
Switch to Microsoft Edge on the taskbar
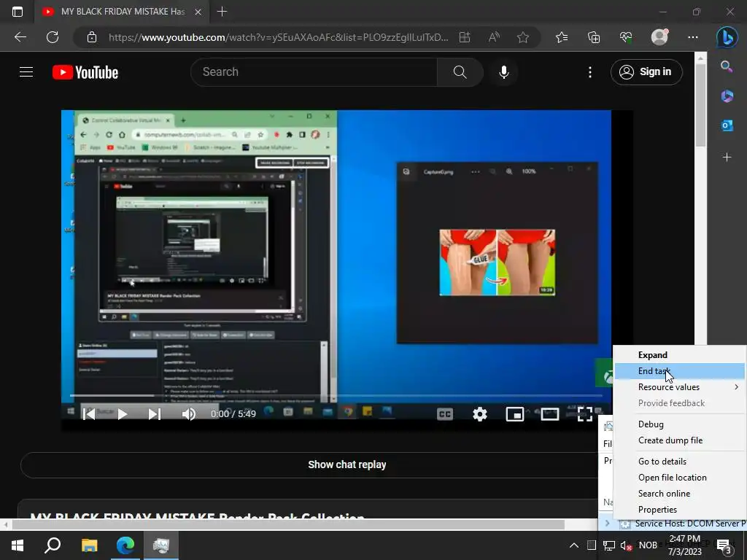(125, 545)
